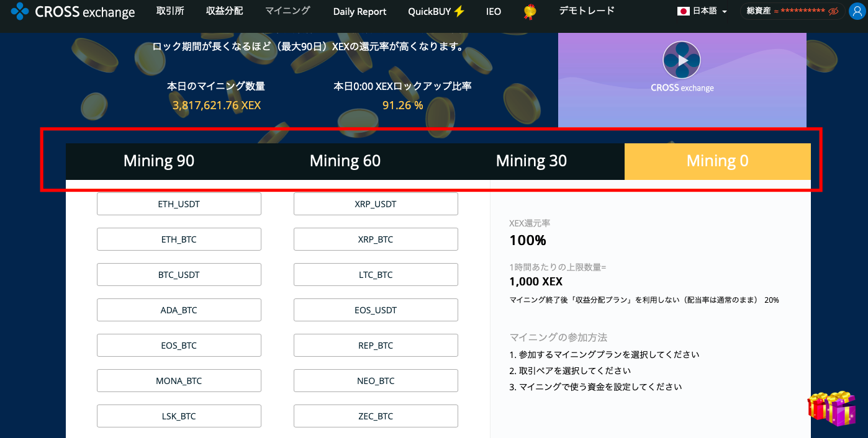Toggle total assets visibility eye icon
The image size is (868, 438).
coord(833,11)
